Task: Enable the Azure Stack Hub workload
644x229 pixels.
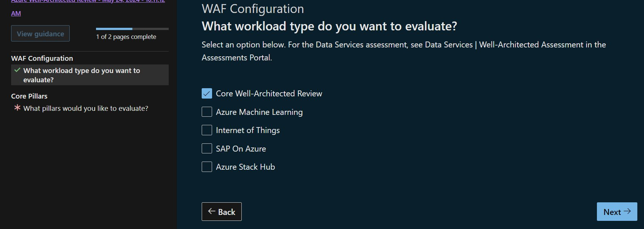Action: point(207,166)
